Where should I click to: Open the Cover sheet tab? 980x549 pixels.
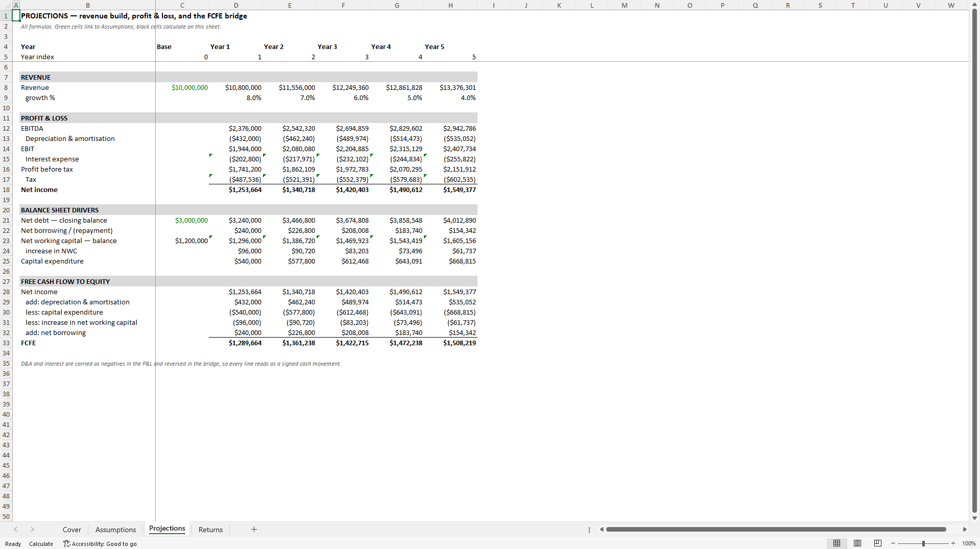coord(72,530)
